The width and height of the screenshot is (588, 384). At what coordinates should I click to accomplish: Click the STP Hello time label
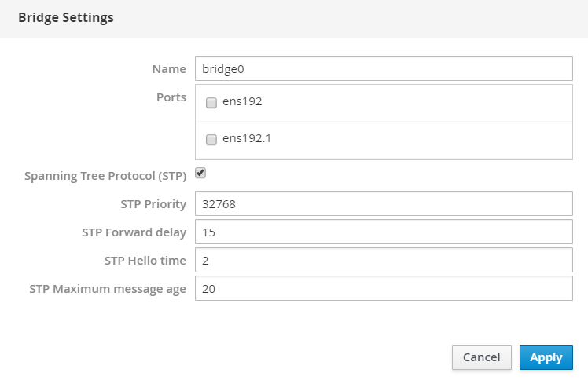145,261
